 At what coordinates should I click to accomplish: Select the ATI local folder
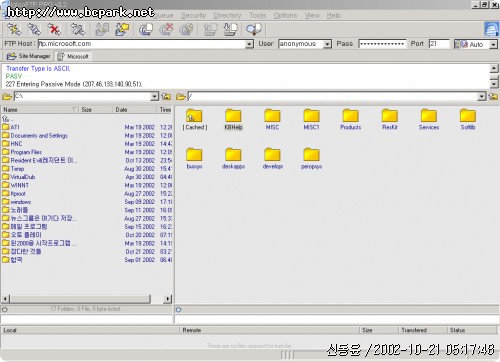(11, 127)
